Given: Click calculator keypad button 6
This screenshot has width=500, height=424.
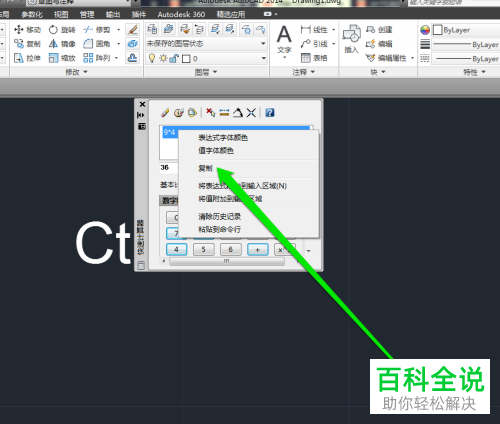Looking at the screenshot, I should (230, 249).
